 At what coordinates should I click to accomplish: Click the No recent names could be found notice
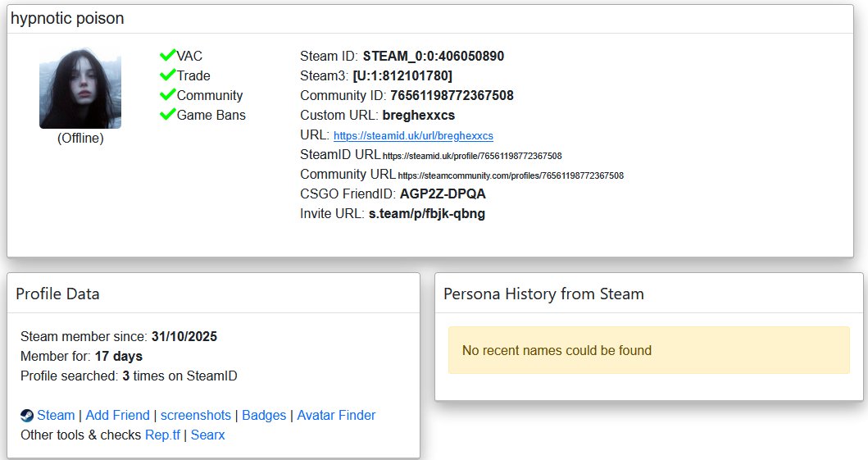click(649, 350)
